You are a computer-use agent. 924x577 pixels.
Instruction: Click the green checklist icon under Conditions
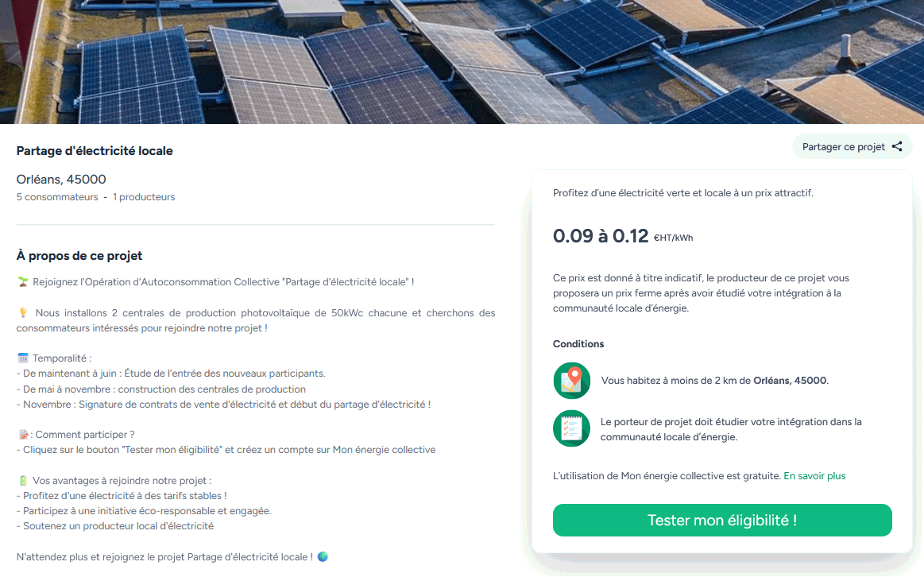[x=571, y=428]
